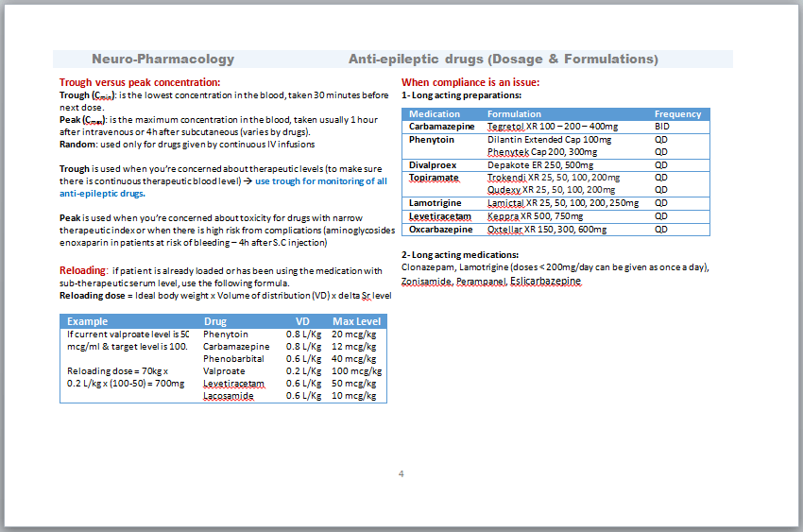Image resolution: width=803 pixels, height=532 pixels.
Task: Select the VD column header
Action: [302, 322]
